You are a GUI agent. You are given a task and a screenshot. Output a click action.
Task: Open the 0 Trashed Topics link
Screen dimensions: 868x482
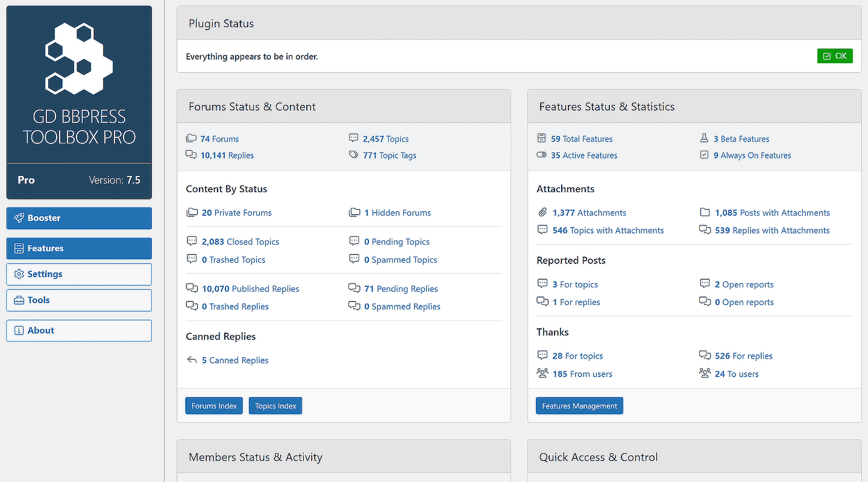tap(233, 260)
